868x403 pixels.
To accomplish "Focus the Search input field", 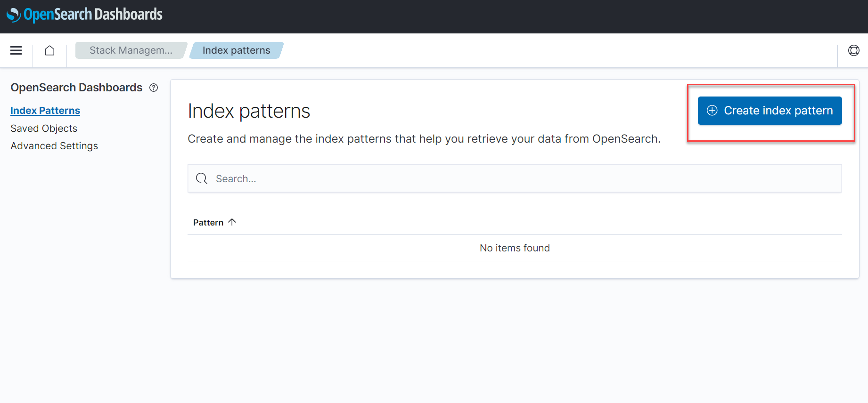I will click(x=518, y=178).
